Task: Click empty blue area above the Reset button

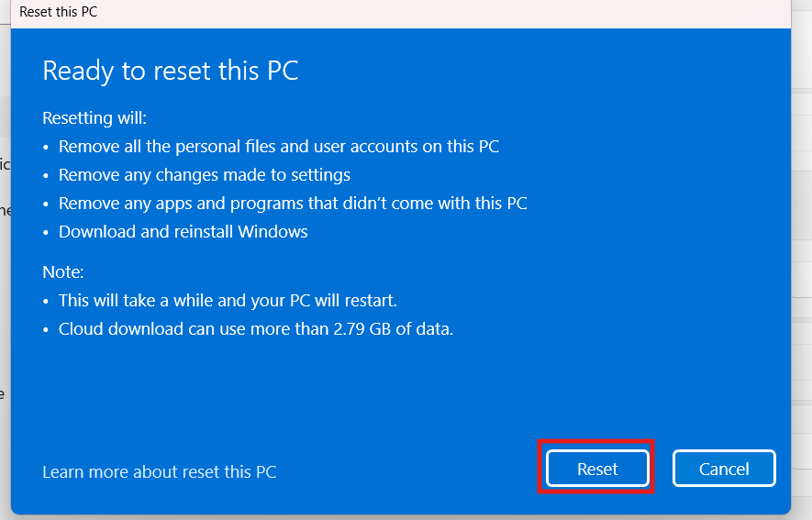Action: [x=597, y=393]
